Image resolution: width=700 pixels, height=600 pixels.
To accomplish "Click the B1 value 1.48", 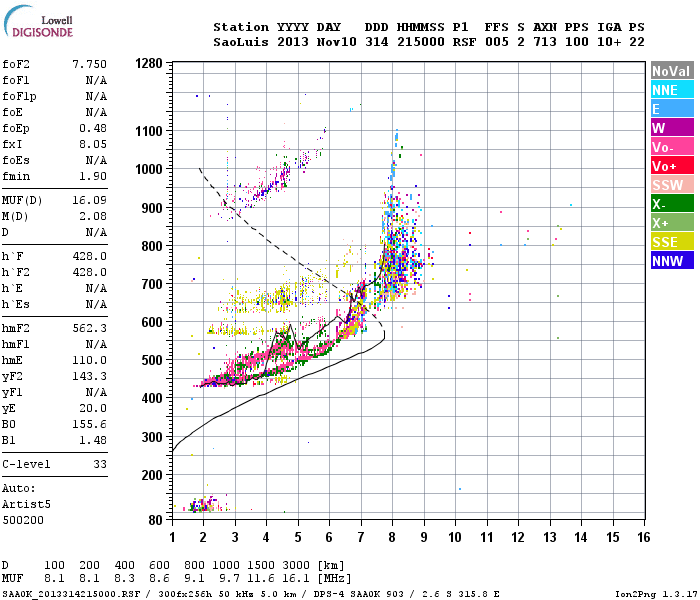I will (93, 441).
